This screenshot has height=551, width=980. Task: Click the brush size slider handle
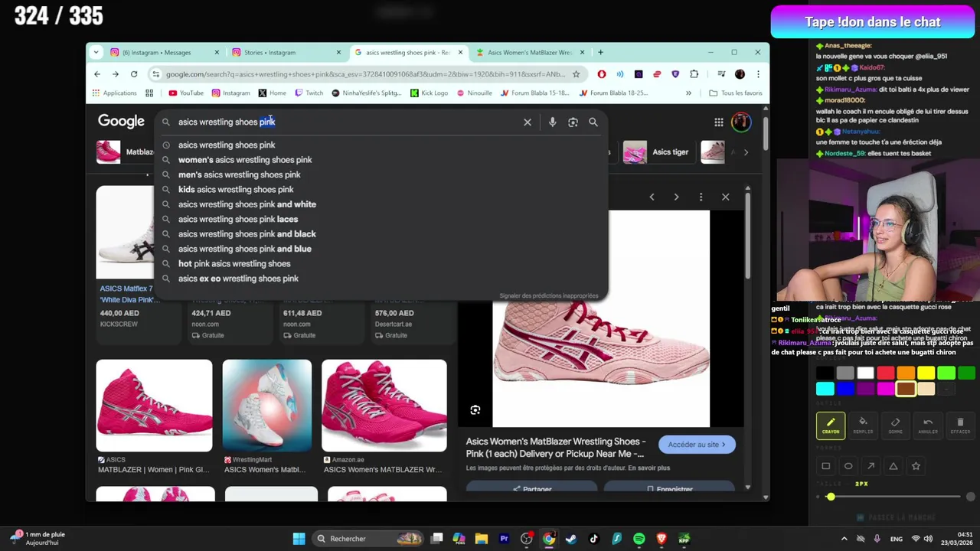[x=831, y=497]
